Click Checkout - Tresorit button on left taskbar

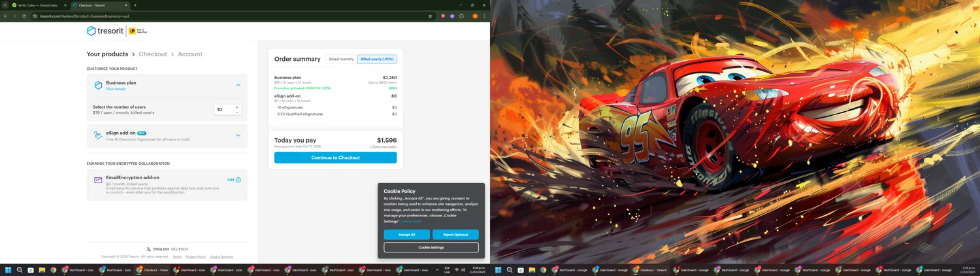pyautogui.click(x=153, y=269)
